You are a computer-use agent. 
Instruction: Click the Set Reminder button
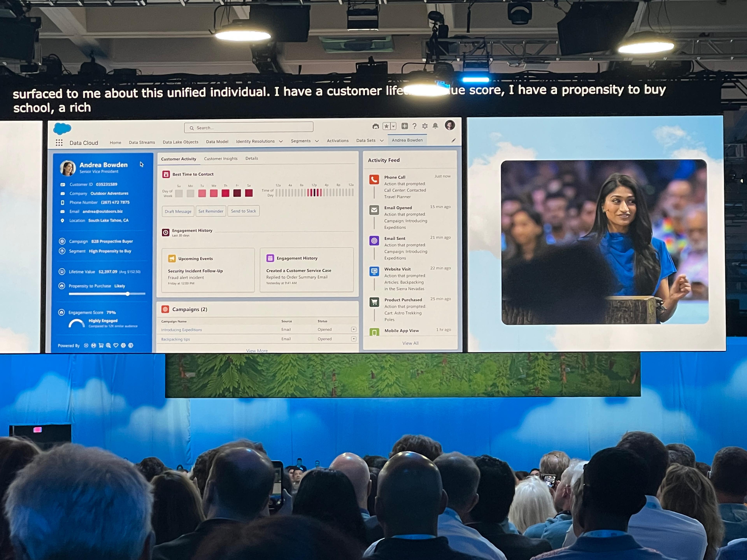click(x=211, y=211)
